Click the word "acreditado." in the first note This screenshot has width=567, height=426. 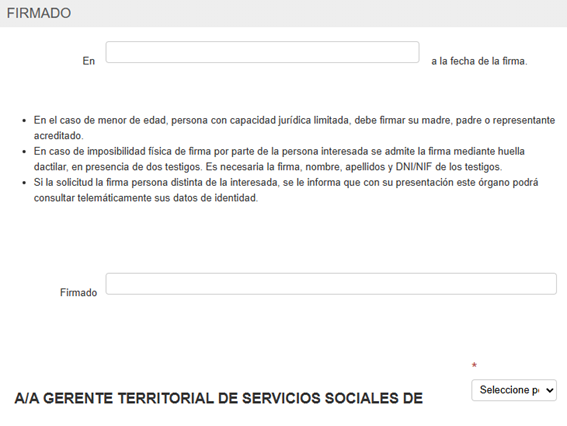59,136
